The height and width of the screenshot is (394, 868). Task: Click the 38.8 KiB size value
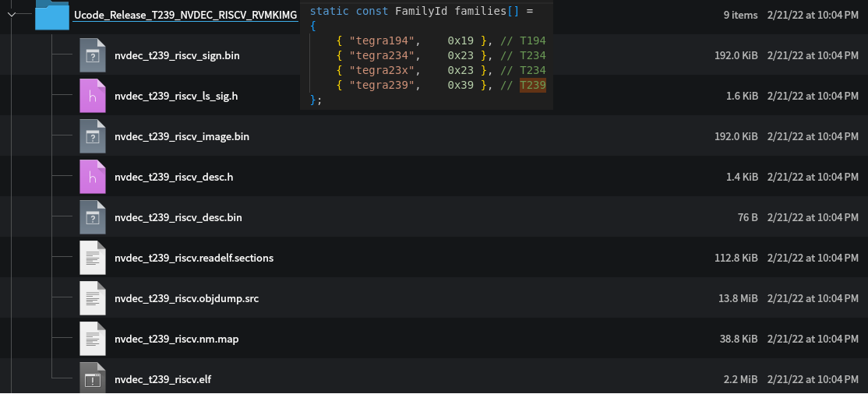[739, 339]
